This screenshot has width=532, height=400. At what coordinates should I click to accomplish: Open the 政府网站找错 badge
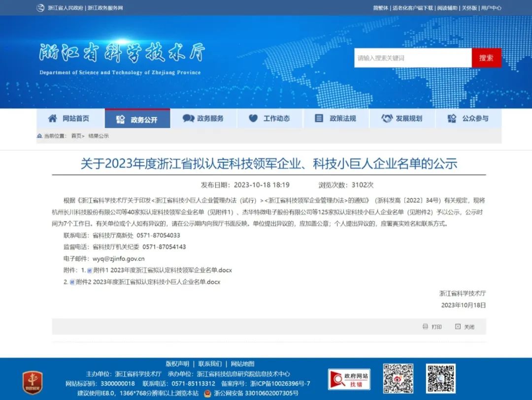(349, 379)
